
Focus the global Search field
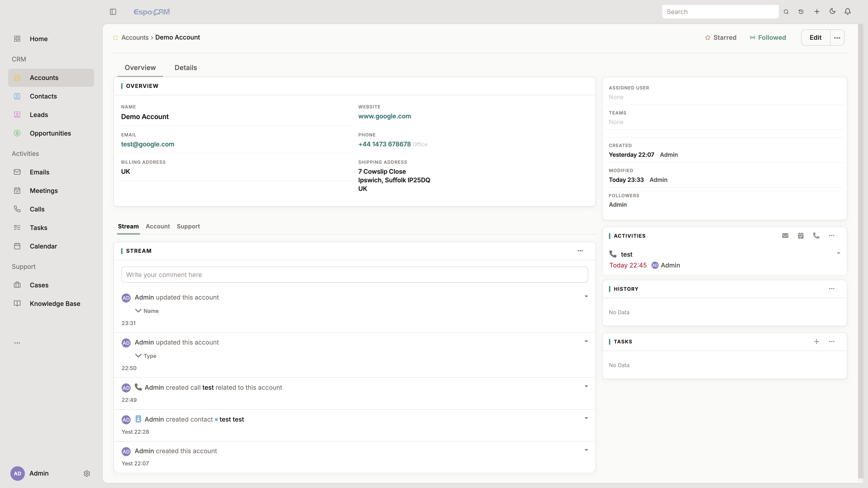click(x=720, y=12)
